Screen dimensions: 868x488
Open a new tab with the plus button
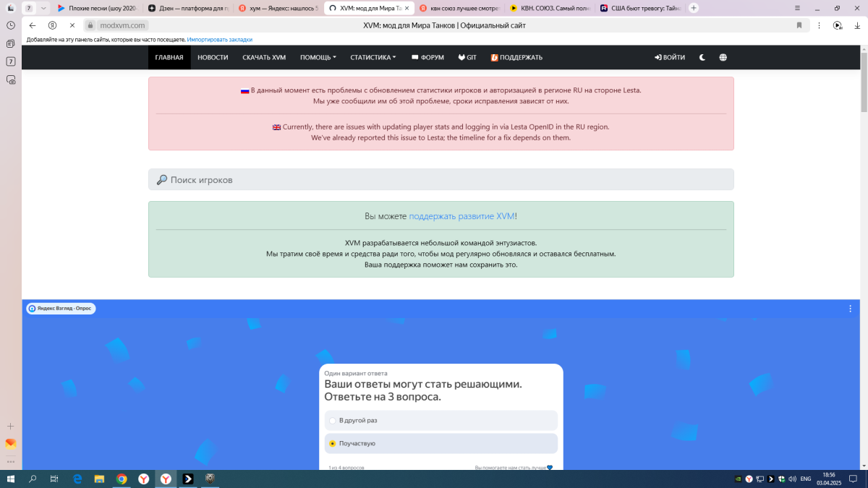[x=694, y=8]
